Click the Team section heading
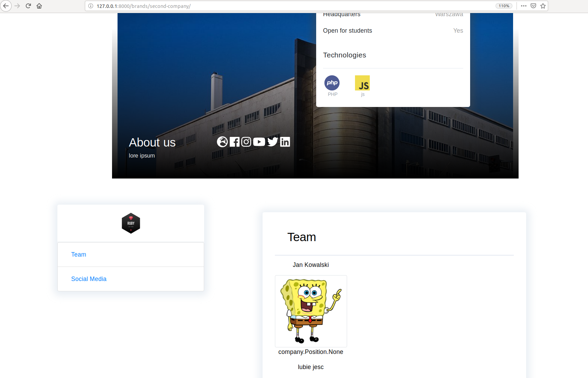The width and height of the screenshot is (588, 378). coord(301,237)
